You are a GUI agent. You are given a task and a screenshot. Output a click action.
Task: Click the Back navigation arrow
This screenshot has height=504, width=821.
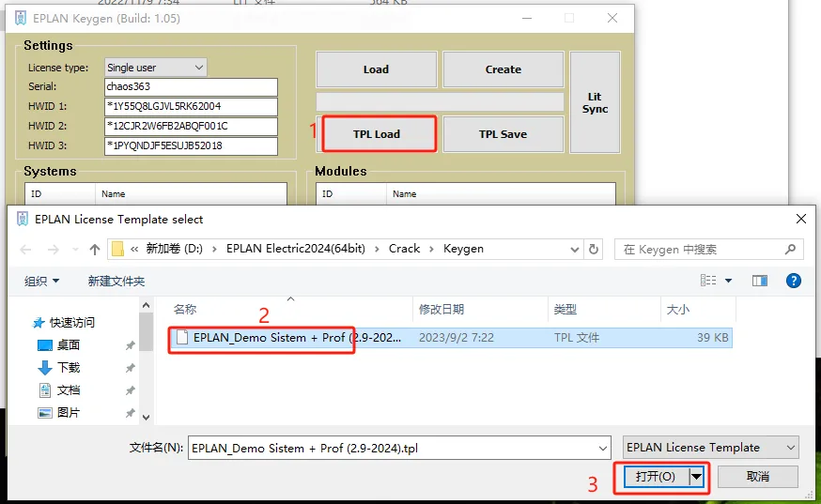pos(25,250)
